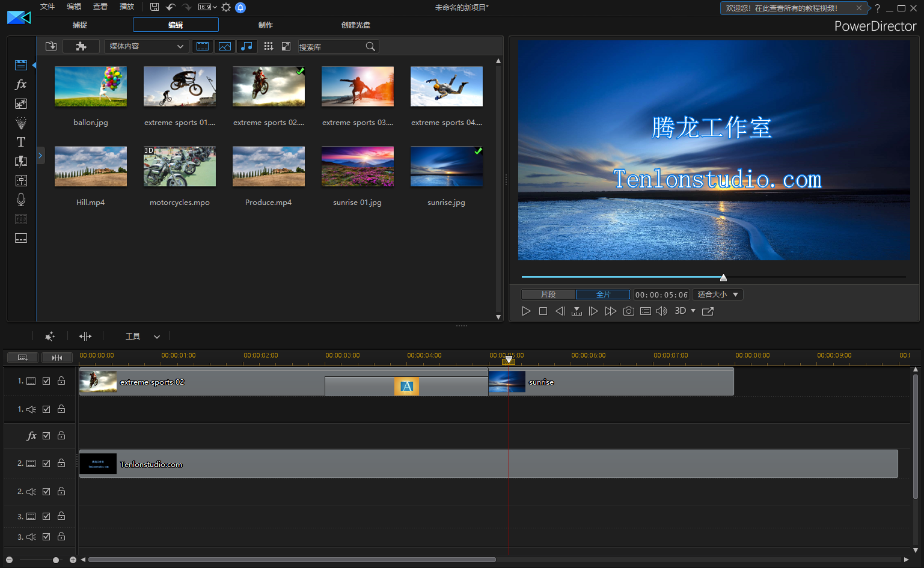Viewport: 924px width, 568px height.
Task: Toggle the video track 2 enable checkbox
Action: [x=46, y=463]
